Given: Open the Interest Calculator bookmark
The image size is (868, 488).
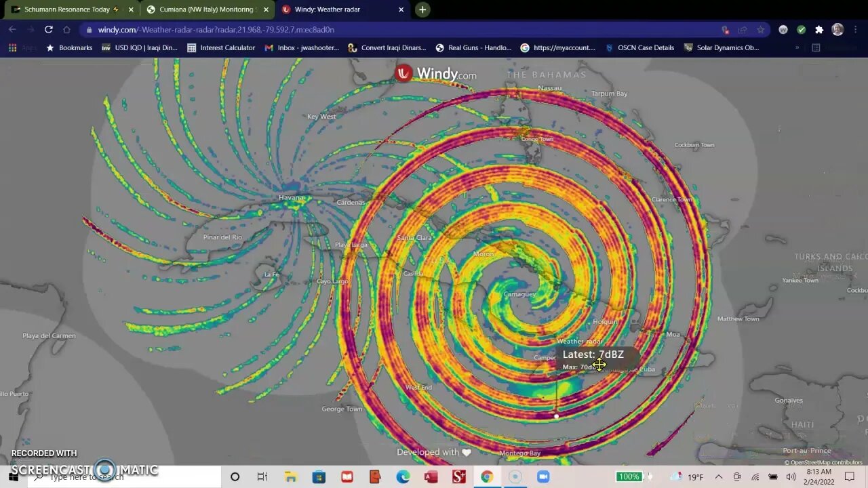Looking at the screenshot, I should [x=221, y=48].
